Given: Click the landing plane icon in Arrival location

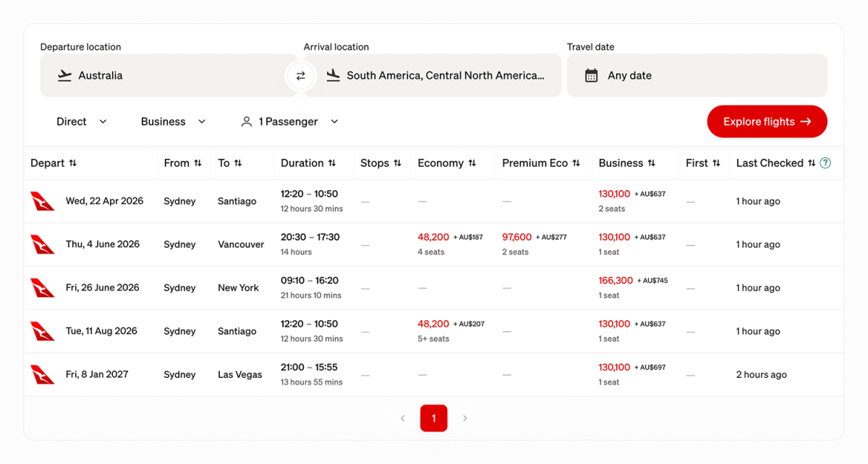Looking at the screenshot, I should point(333,76).
